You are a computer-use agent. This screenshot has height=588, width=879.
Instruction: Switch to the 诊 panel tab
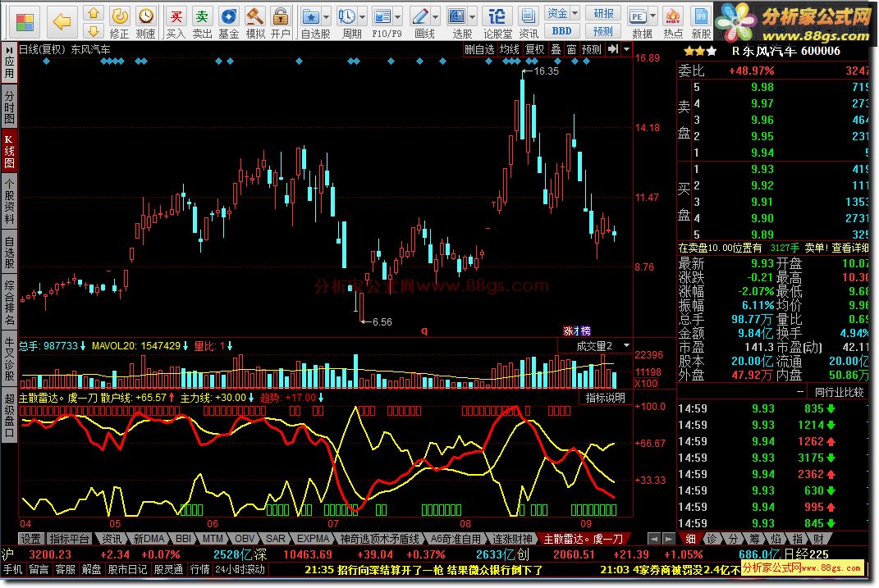click(712, 538)
